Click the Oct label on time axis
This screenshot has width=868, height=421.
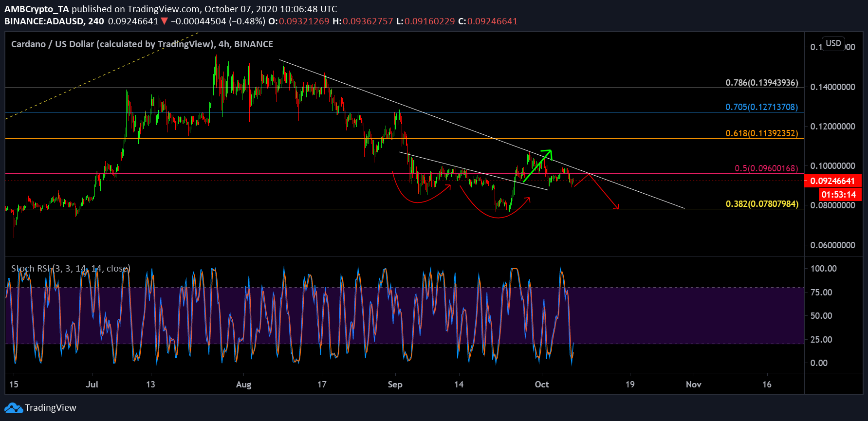(x=541, y=384)
